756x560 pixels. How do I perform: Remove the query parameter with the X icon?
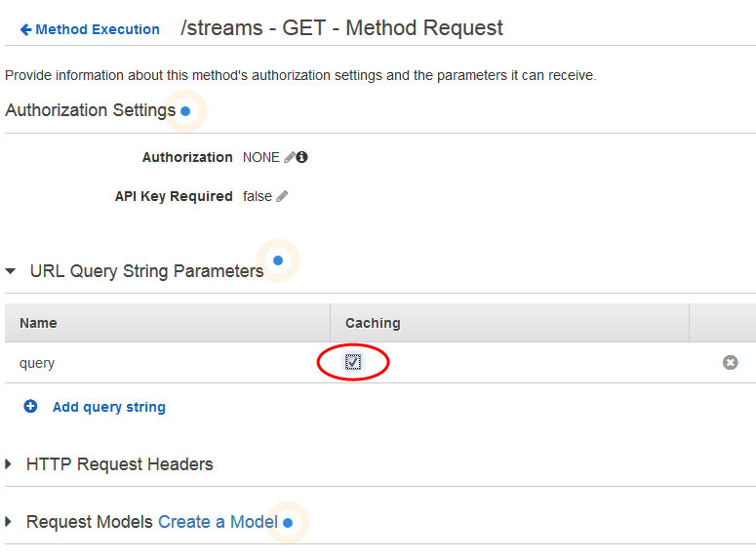tap(730, 362)
